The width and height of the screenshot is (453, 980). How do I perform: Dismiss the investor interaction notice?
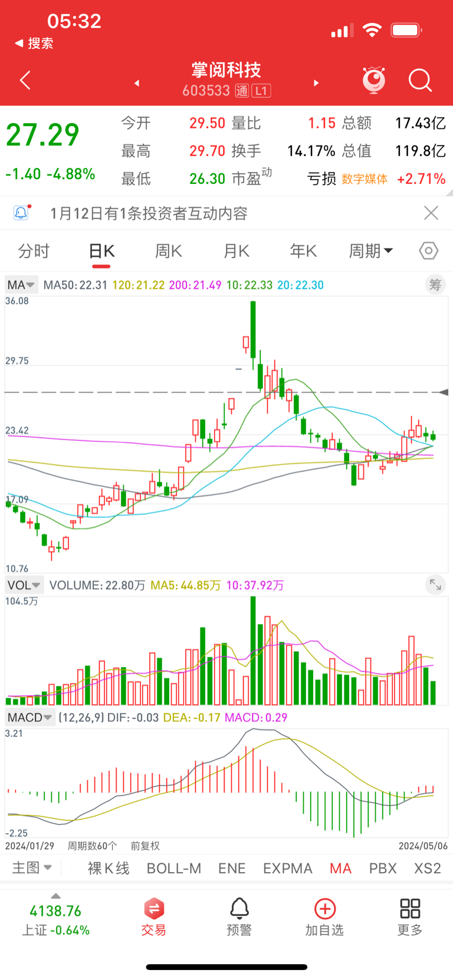(x=431, y=213)
